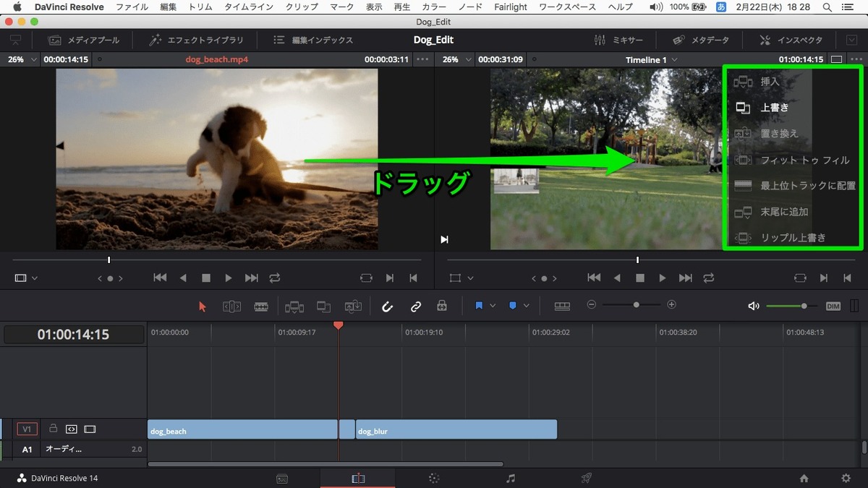Open the Workspace menu

click(x=566, y=7)
